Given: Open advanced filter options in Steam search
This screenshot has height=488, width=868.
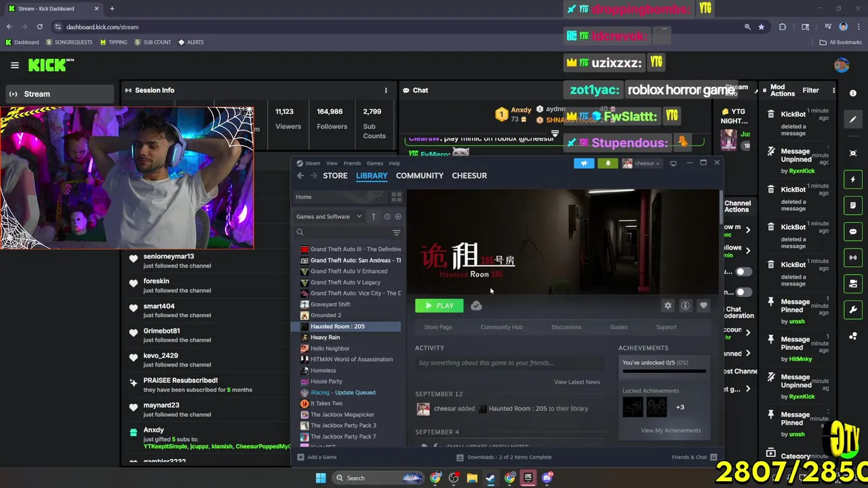Looking at the screenshot, I should coord(396,232).
